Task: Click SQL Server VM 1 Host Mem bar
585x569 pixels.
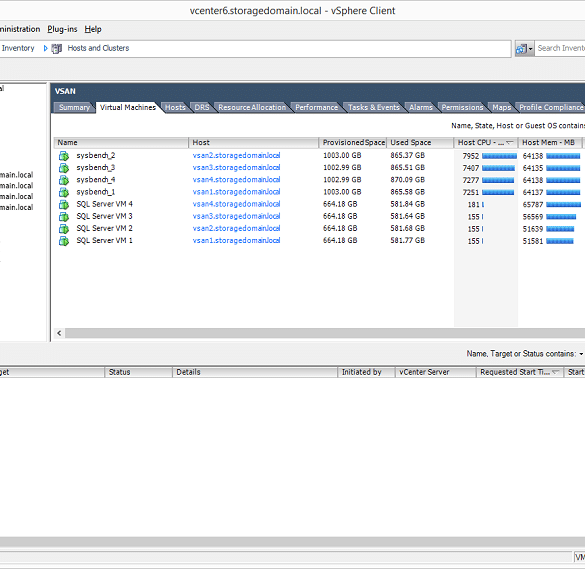Action: [560, 241]
